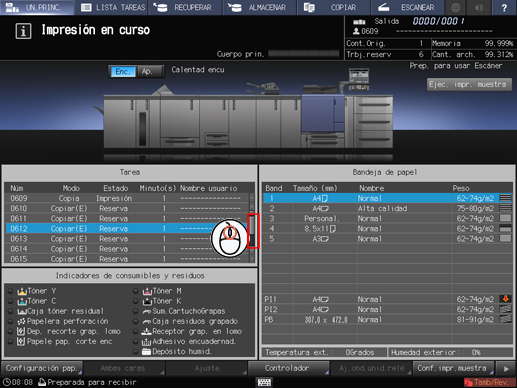The image size is (517, 388).
Task: Select the PB tray row
Action: point(387,320)
